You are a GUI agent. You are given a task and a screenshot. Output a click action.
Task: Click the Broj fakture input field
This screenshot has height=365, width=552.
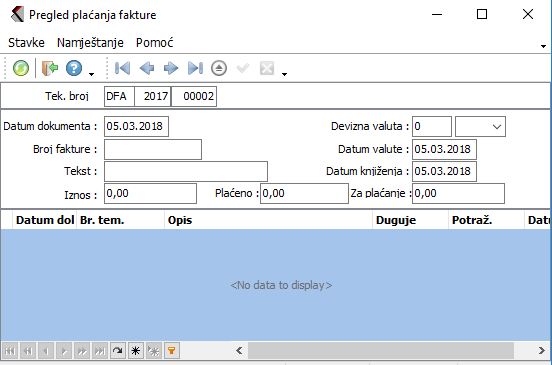pos(153,149)
